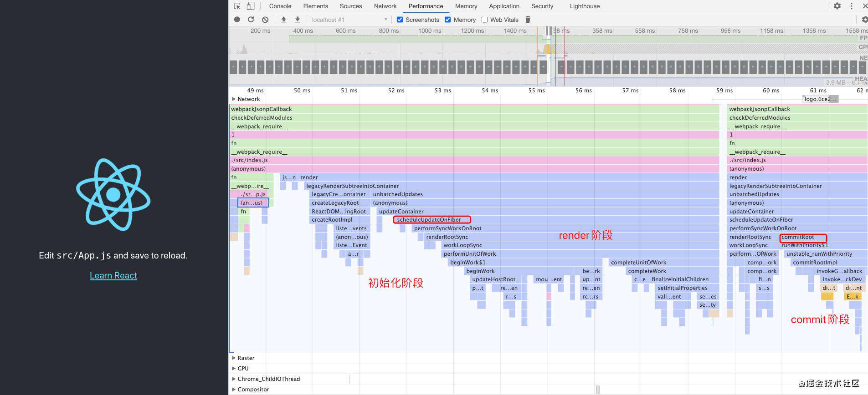This screenshot has height=395, width=868.
Task: Switch to the Application tab
Action: [x=504, y=6]
